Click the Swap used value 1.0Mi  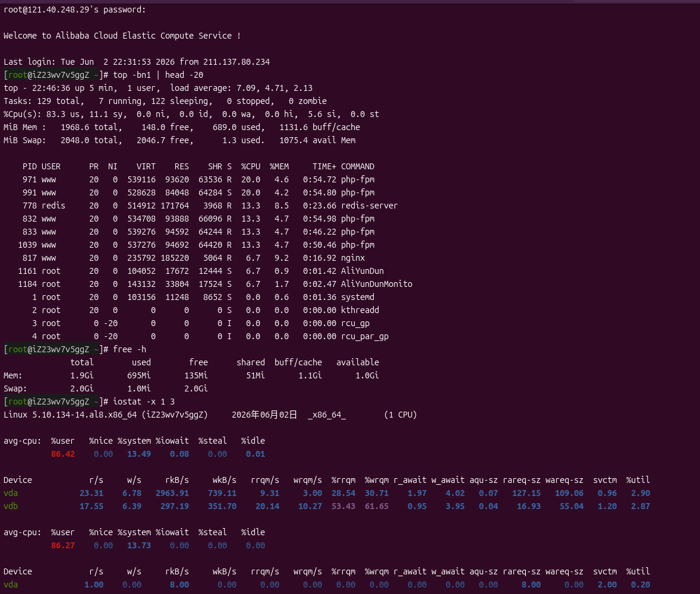click(139, 388)
